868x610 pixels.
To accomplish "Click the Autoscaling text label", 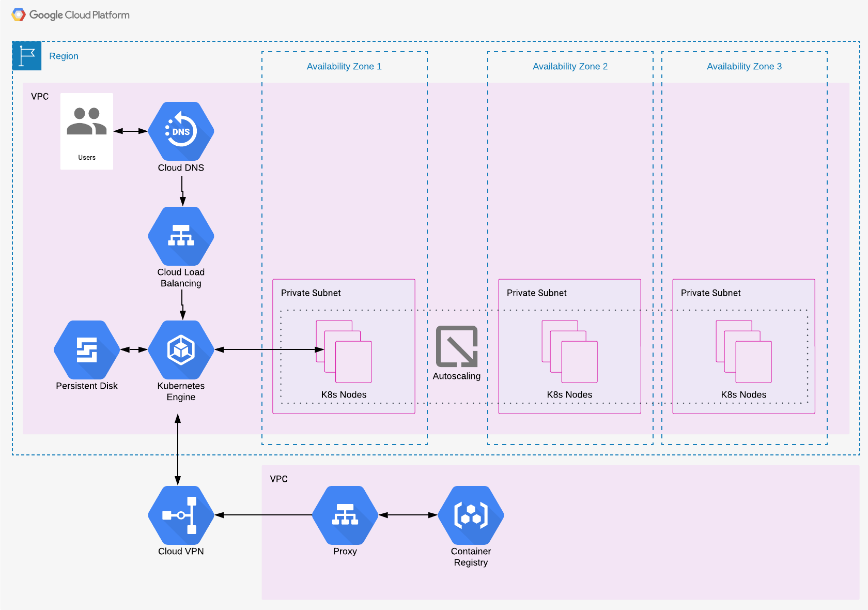I will coord(457,376).
